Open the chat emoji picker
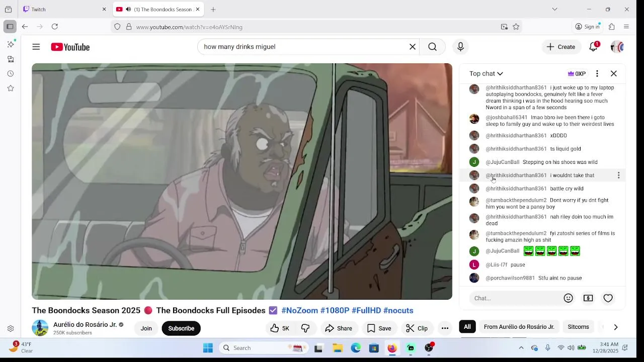Image resolution: width=644 pixels, height=362 pixels. (569, 298)
